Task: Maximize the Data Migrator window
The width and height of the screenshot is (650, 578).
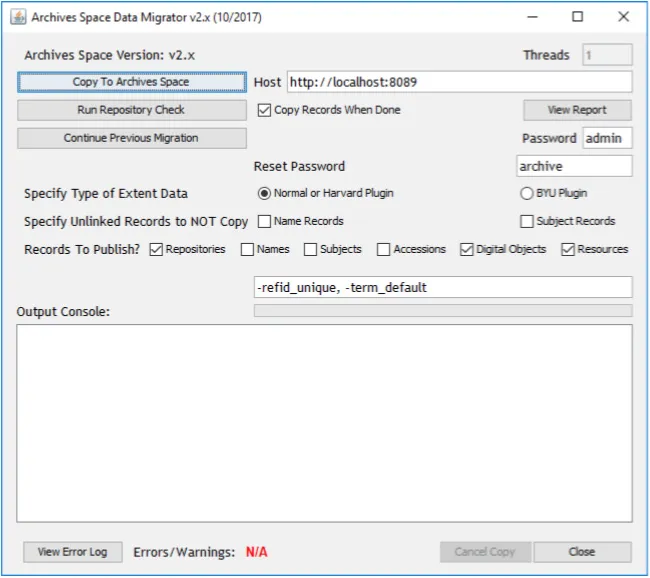Action: point(578,17)
